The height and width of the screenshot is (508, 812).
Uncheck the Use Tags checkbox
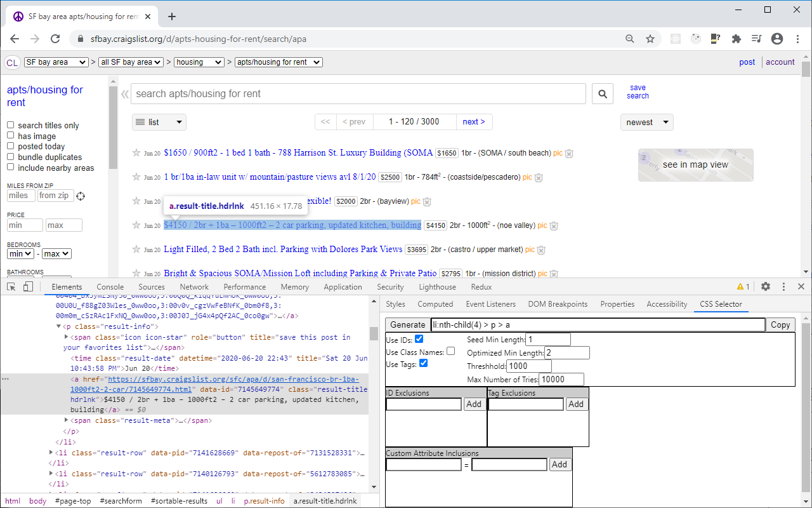click(424, 363)
